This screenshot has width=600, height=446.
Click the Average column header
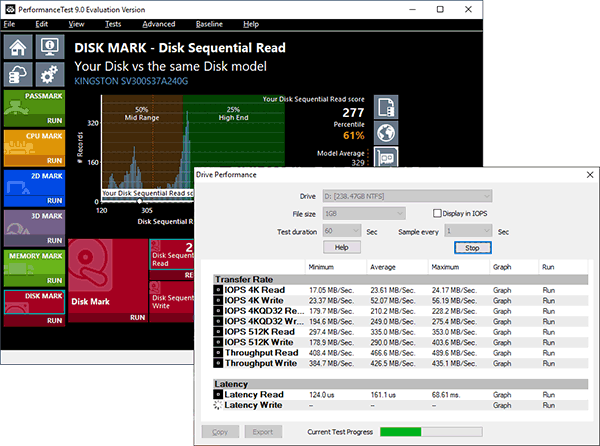397,267
